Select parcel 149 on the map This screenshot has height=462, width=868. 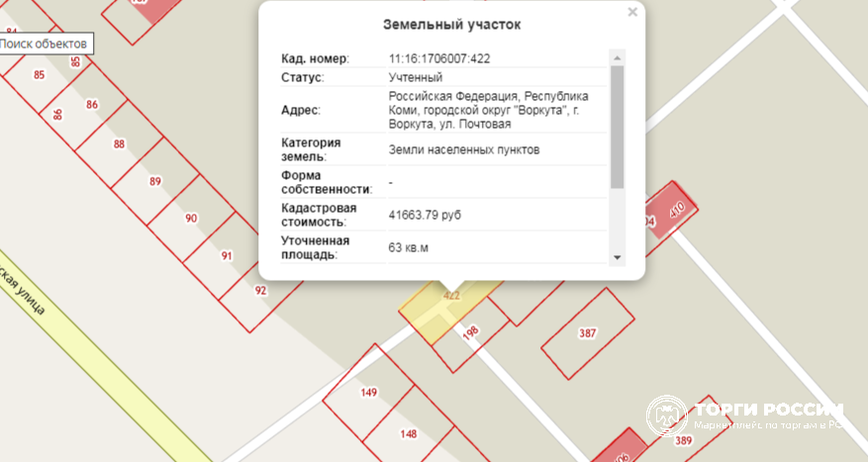pyautogui.click(x=368, y=392)
